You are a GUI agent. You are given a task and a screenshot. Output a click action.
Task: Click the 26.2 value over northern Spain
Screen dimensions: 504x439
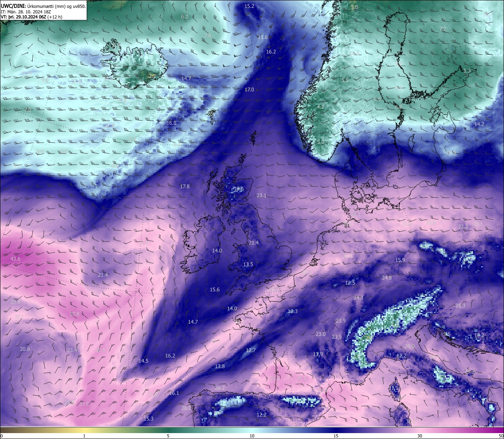point(220,388)
